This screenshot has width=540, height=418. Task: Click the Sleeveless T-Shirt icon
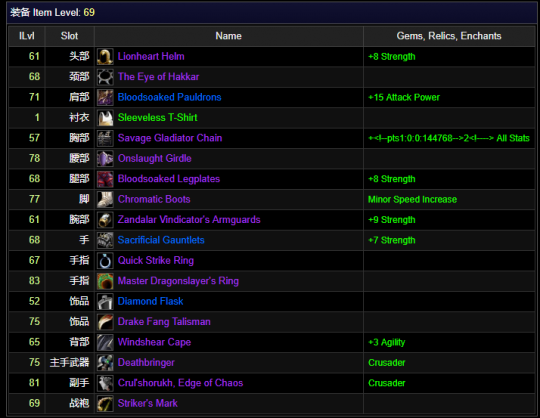pyautogui.click(x=105, y=118)
